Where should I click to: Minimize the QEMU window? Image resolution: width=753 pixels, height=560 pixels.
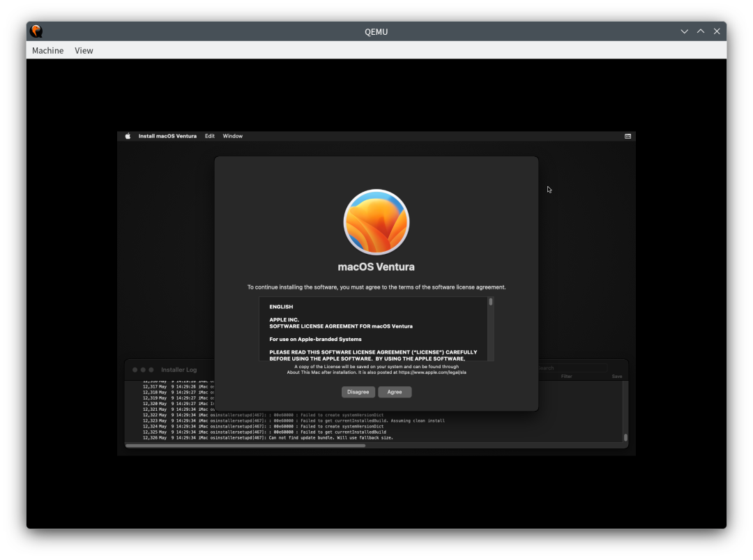click(x=685, y=31)
